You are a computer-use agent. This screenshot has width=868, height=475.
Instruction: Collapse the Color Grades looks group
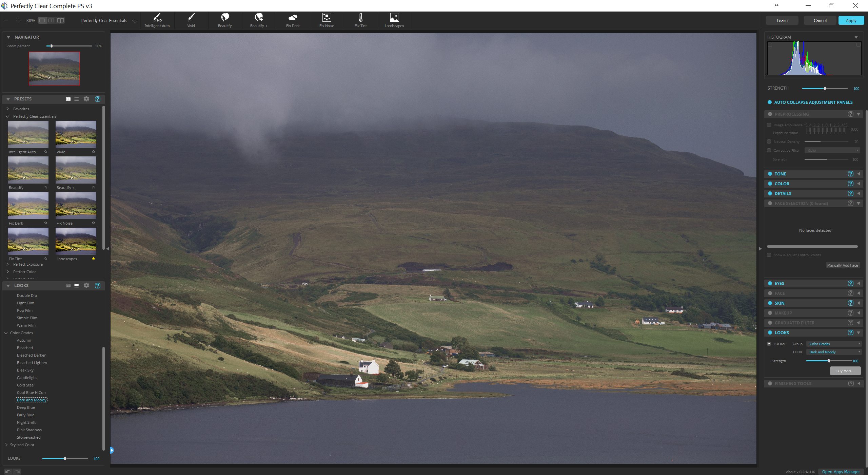[x=6, y=333]
